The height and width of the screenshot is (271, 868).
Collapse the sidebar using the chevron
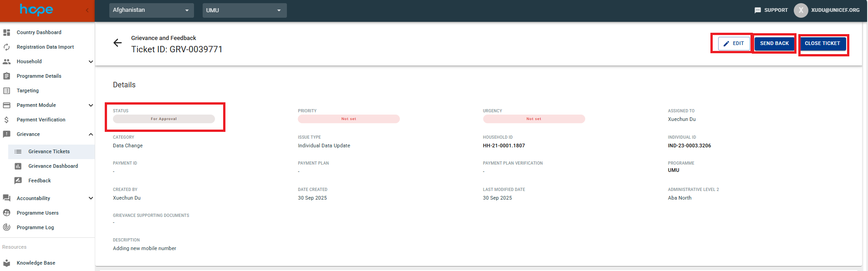tap(87, 10)
